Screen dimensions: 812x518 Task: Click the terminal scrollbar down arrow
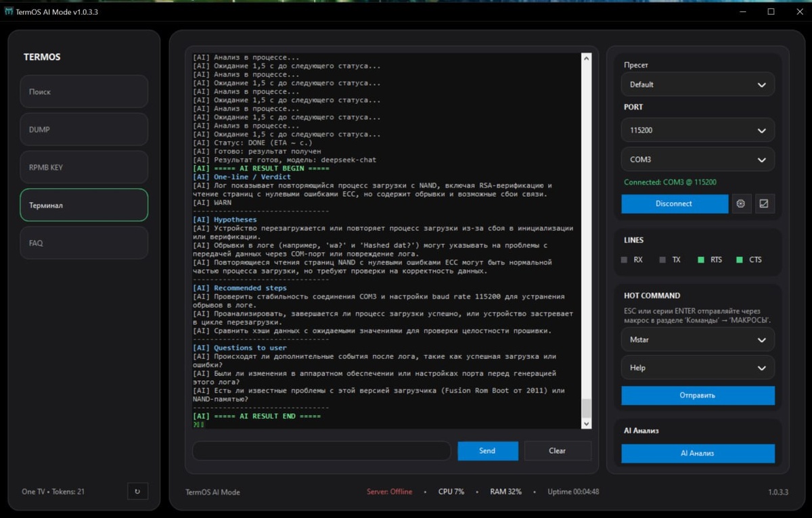pos(587,423)
